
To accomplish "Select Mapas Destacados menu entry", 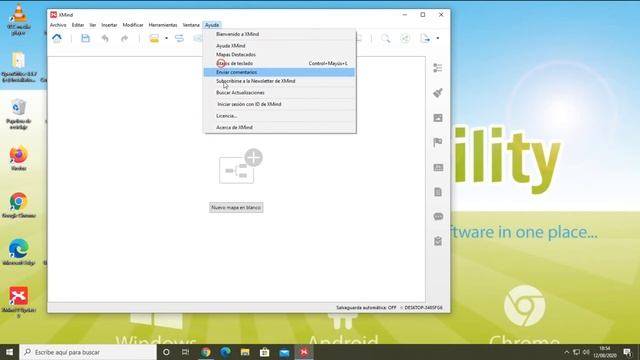I will (280, 55).
